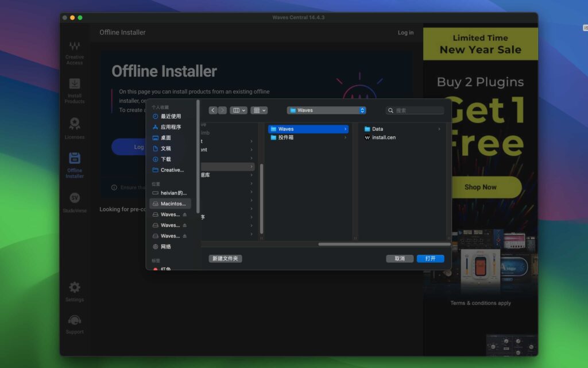
Task: Select the Creative Access sidebar icon
Action: click(x=74, y=52)
